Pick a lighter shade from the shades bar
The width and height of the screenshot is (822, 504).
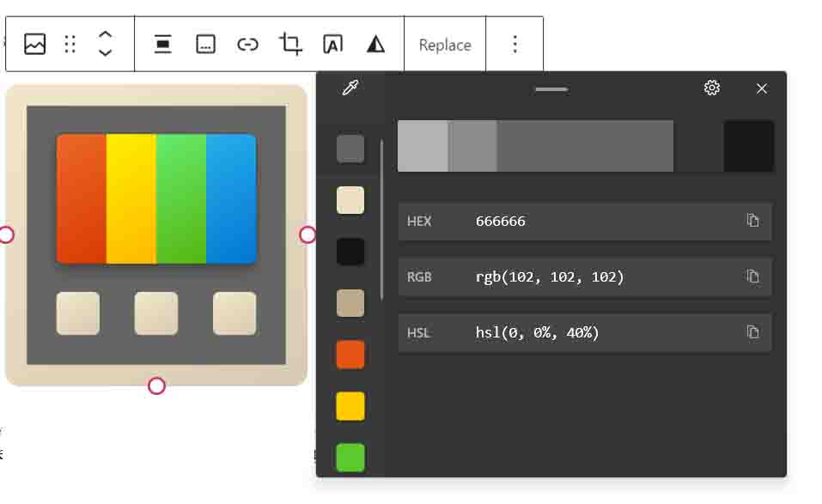(421, 146)
